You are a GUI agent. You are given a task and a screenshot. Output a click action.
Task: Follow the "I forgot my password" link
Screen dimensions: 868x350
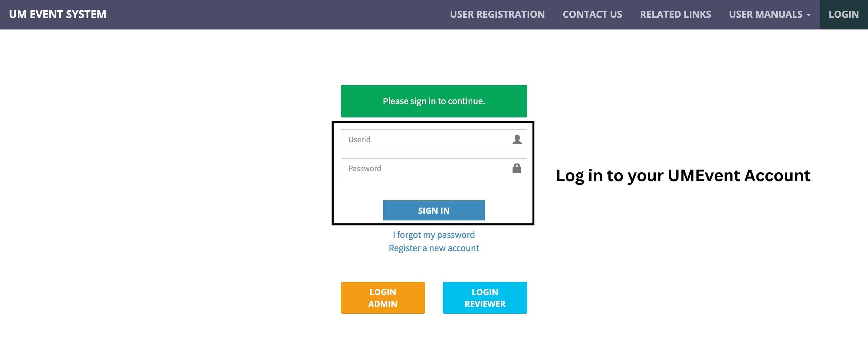[x=434, y=235]
